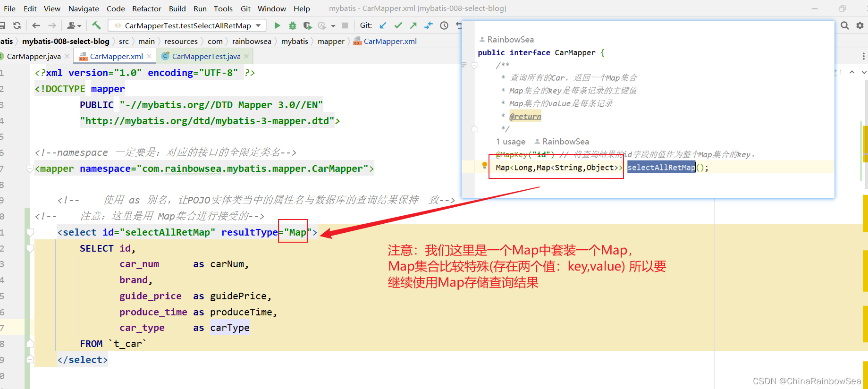Image resolution: width=868 pixels, height=389 pixels.
Task: Open IDE settings gear
Action: (860, 25)
